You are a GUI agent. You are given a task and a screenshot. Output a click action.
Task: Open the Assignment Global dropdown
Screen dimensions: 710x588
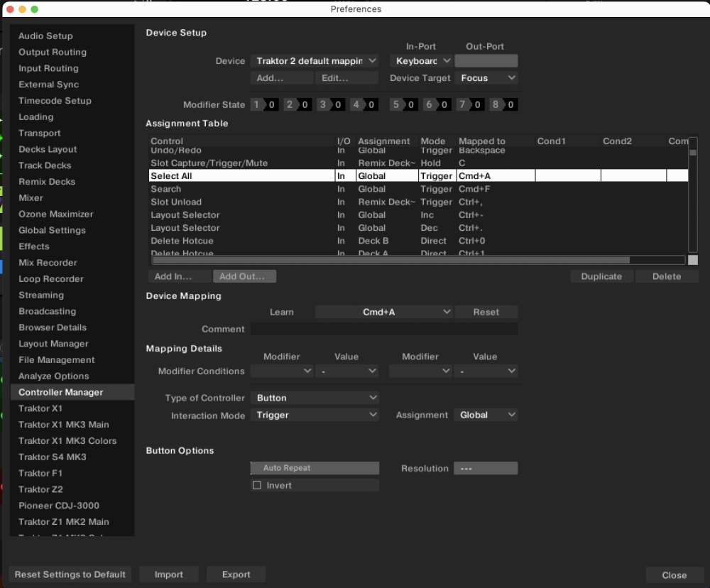click(x=486, y=415)
